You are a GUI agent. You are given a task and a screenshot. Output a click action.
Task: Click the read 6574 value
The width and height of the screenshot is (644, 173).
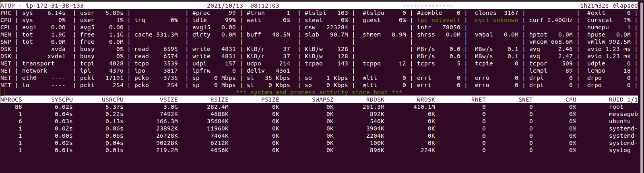pos(156,56)
